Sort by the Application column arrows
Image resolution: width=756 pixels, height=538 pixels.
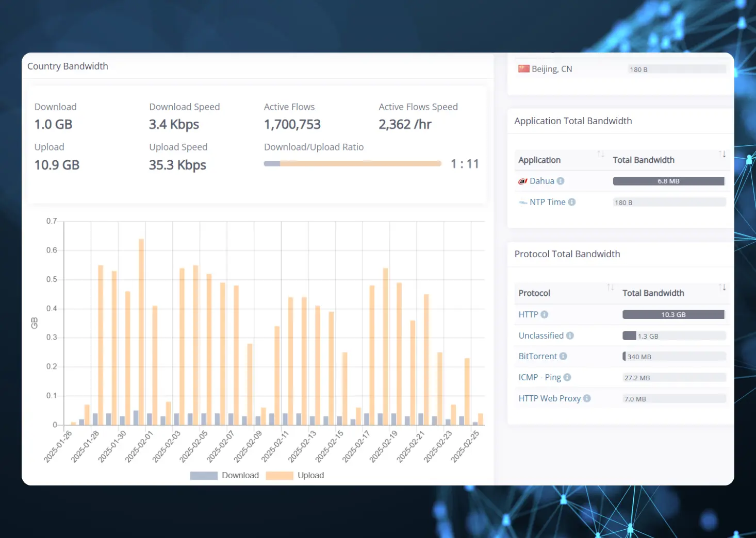click(601, 154)
